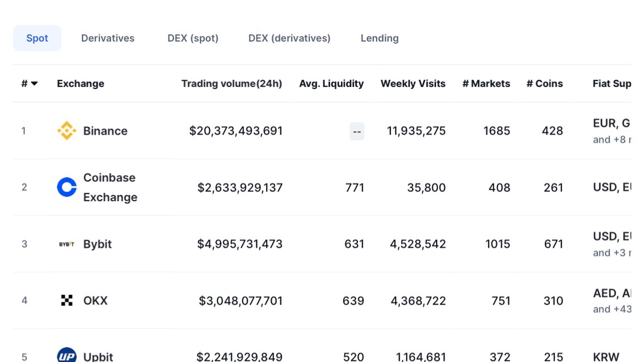Click Coinbase liquidity value 771

tap(355, 188)
